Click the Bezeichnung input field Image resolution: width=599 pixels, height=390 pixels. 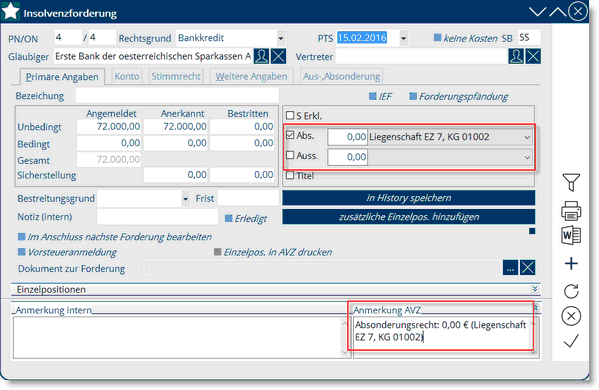pos(177,95)
